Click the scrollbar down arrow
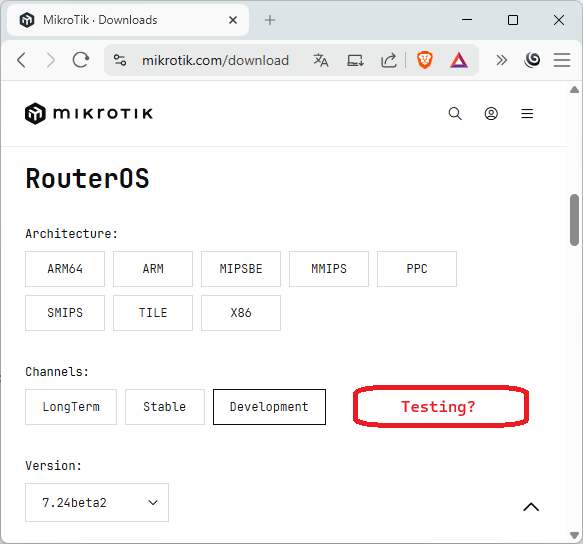Image resolution: width=583 pixels, height=544 pixels. pos(574,535)
